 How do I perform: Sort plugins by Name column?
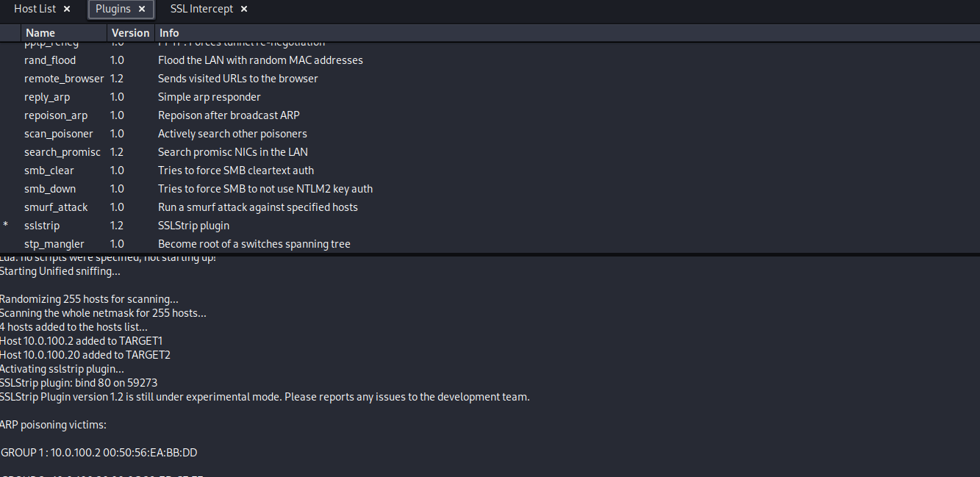[40, 33]
